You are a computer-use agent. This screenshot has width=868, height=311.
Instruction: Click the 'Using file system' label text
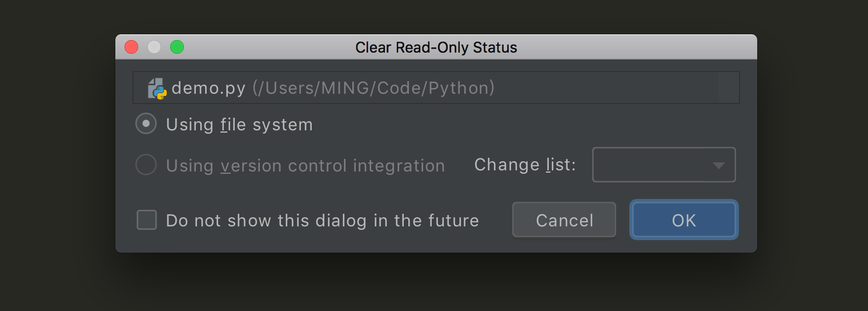tap(239, 125)
